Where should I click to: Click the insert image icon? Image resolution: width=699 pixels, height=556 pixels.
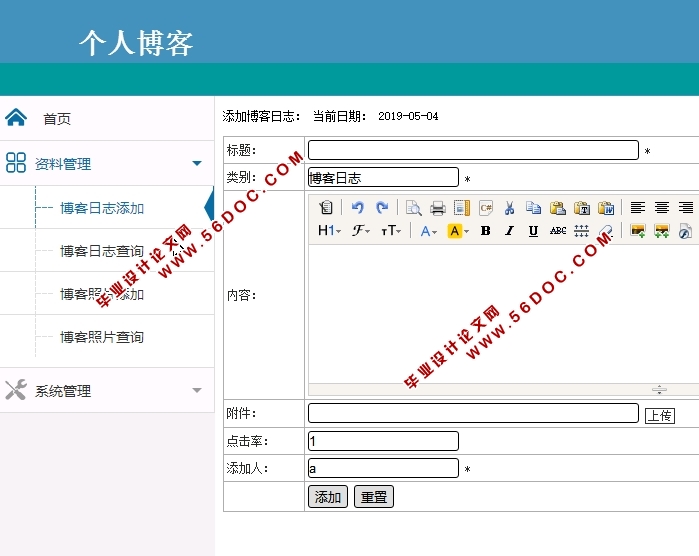(637, 231)
